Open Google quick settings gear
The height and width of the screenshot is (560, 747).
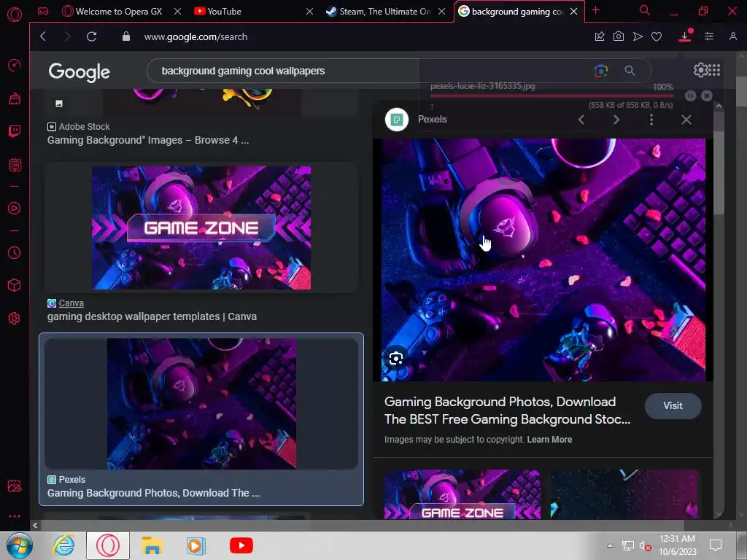click(x=700, y=70)
